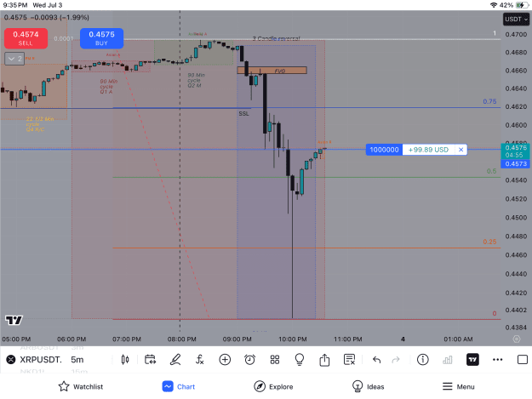Expand the collapsed indicators legend showing 2
The height and width of the screenshot is (399, 532).
(x=14, y=59)
